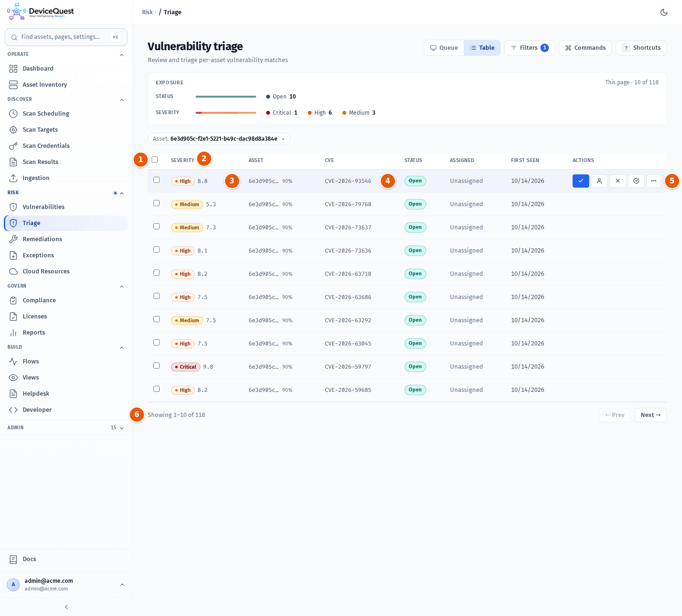Switch to Table view

[482, 48]
